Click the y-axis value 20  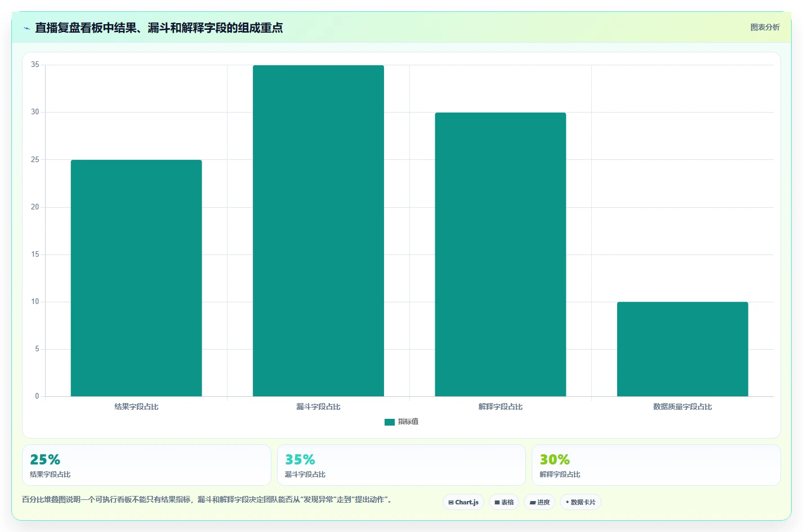(x=35, y=207)
